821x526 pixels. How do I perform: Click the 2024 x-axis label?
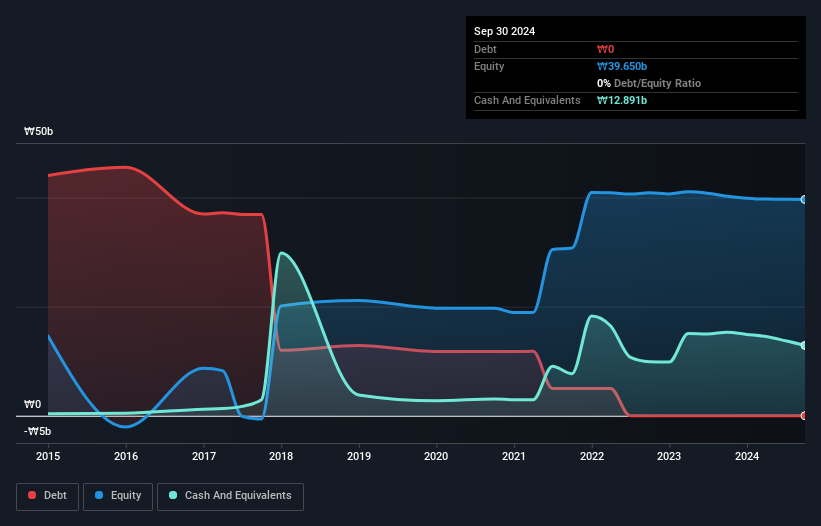tap(747, 456)
